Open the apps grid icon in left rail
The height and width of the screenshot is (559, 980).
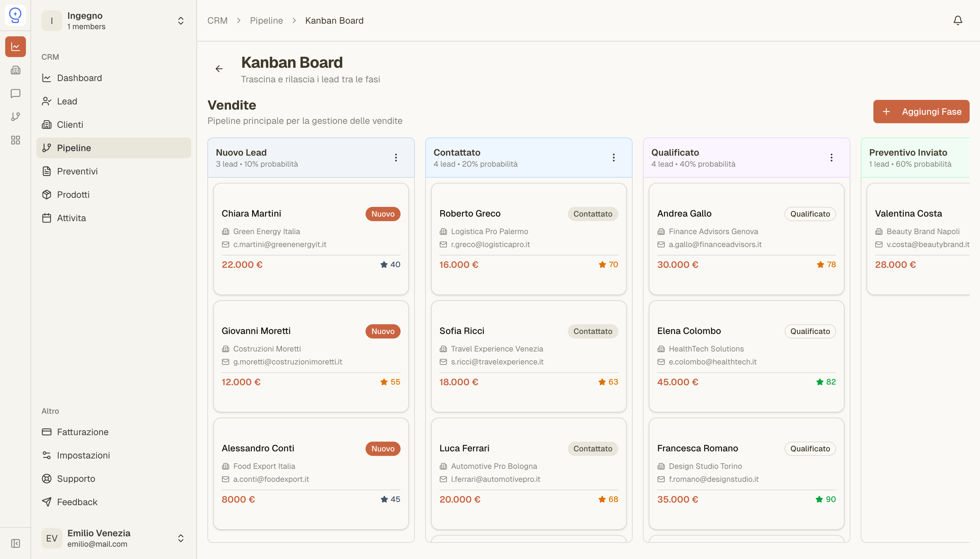(x=15, y=140)
